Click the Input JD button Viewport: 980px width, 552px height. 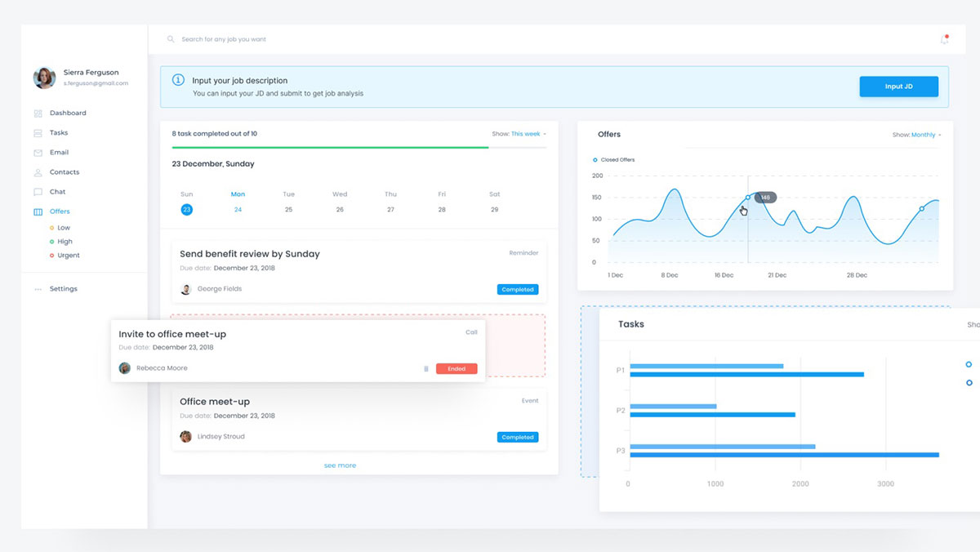898,86
